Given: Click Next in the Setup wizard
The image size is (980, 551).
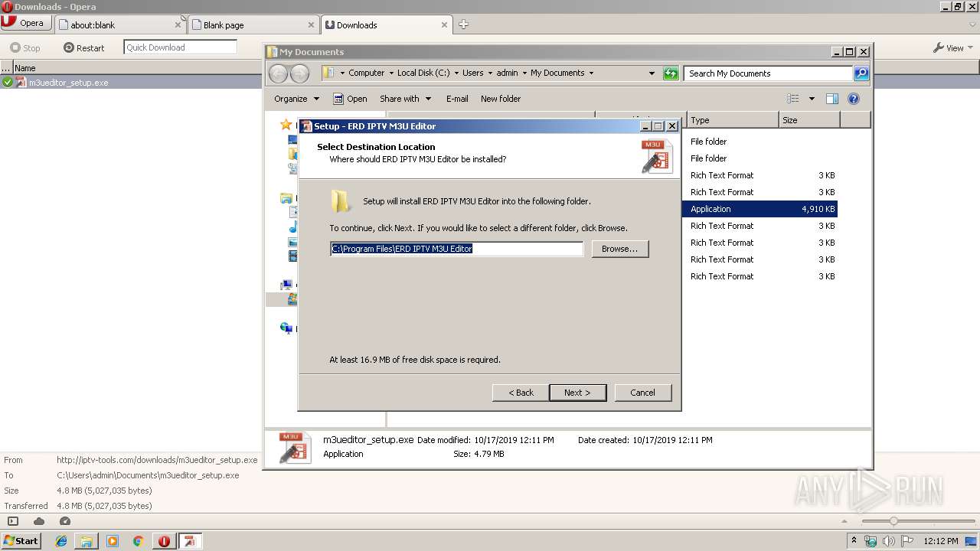Looking at the screenshot, I should (577, 393).
